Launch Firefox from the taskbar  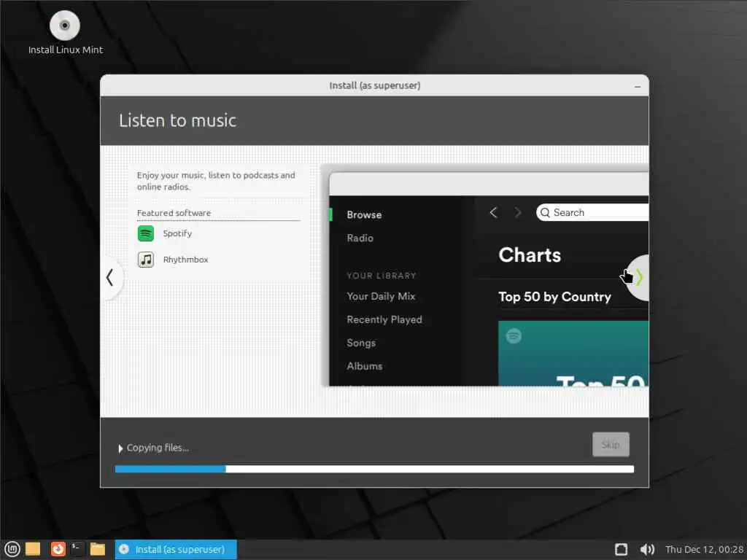pyautogui.click(x=58, y=549)
